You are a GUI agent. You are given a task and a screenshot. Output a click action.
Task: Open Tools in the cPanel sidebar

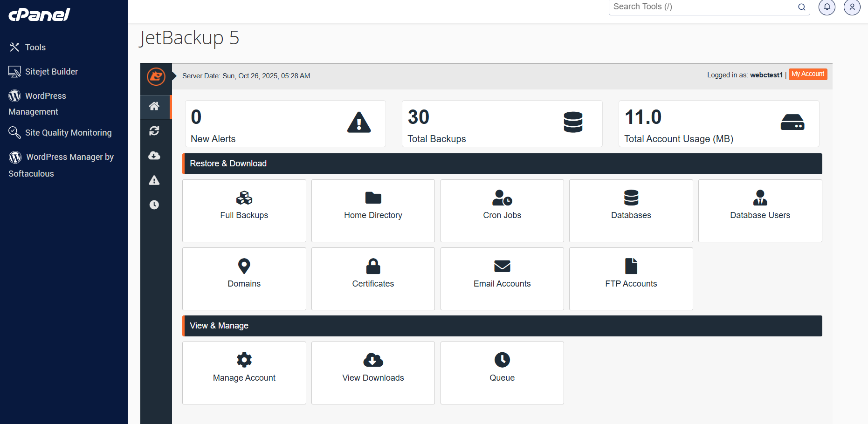(28, 48)
